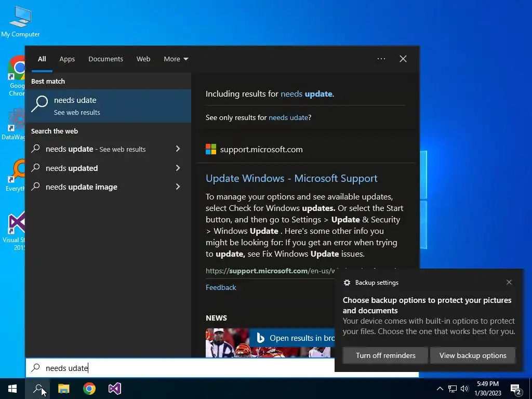The height and width of the screenshot is (399, 532).
Task: Close the search panel
Action: (403, 59)
